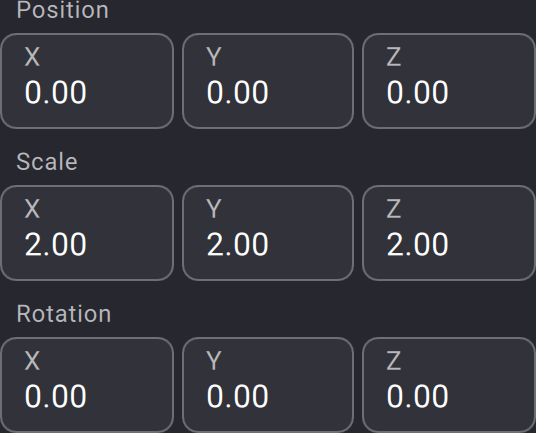Select the Rotation Y value 0.00
Screen dimensions: 536x433
[x=237, y=396]
